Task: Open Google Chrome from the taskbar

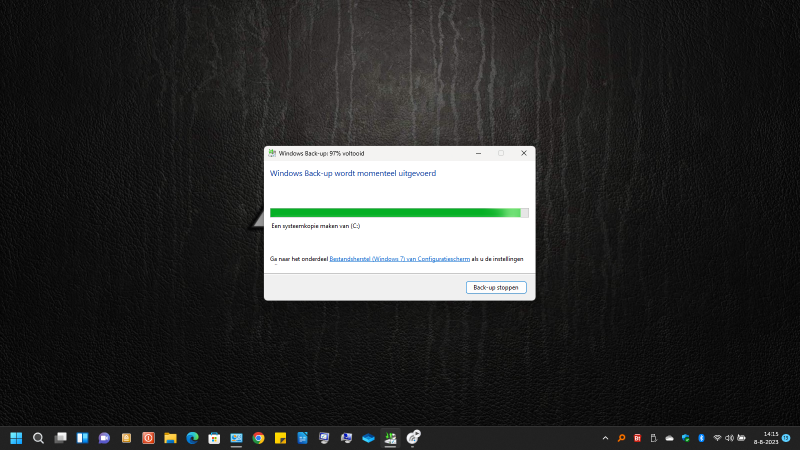Action: pos(258,438)
